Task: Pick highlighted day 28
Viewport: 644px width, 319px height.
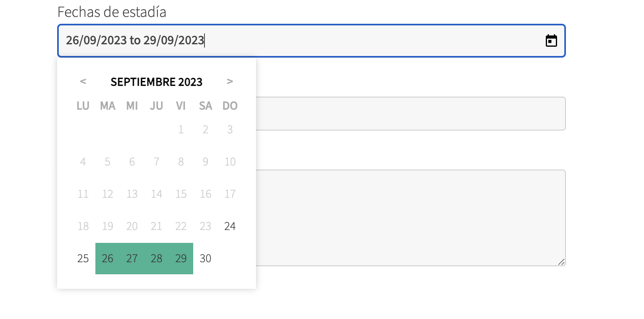Action: point(157,259)
